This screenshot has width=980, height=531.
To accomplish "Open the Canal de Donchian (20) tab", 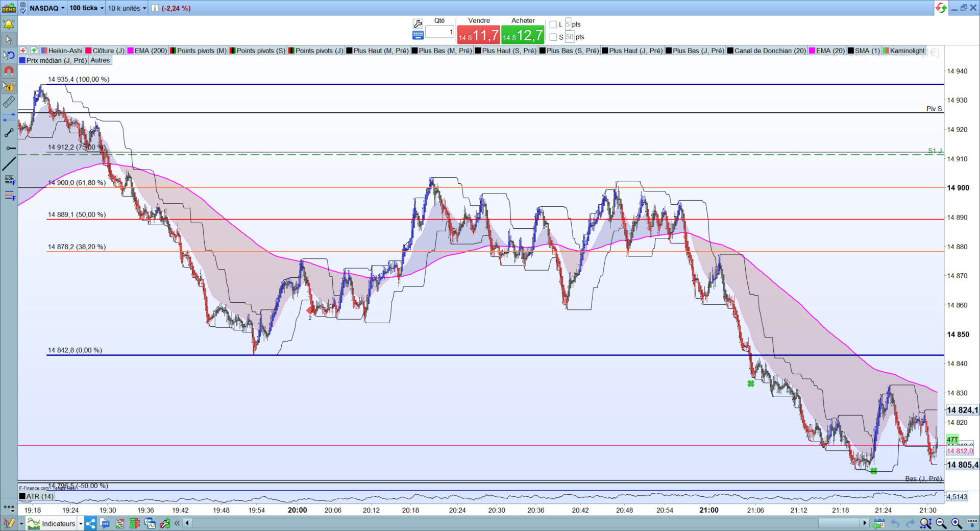I will 767,51.
